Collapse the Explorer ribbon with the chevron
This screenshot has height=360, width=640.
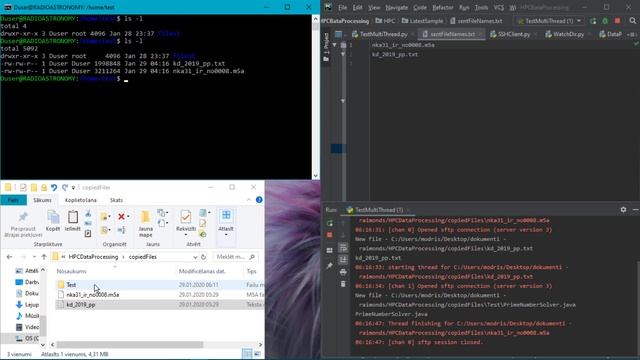point(249,200)
